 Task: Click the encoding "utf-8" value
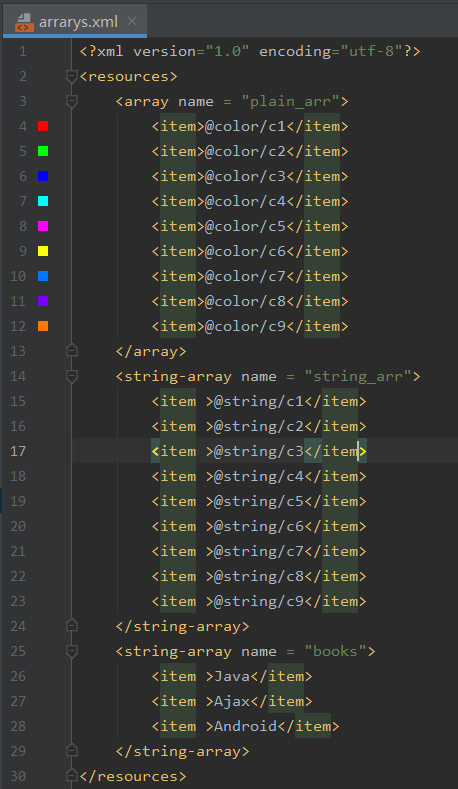[371, 51]
